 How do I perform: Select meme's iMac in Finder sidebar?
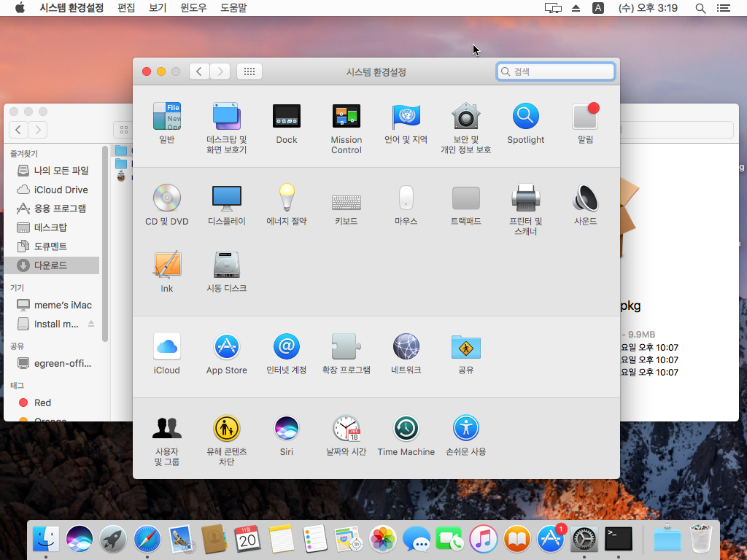click(x=53, y=305)
